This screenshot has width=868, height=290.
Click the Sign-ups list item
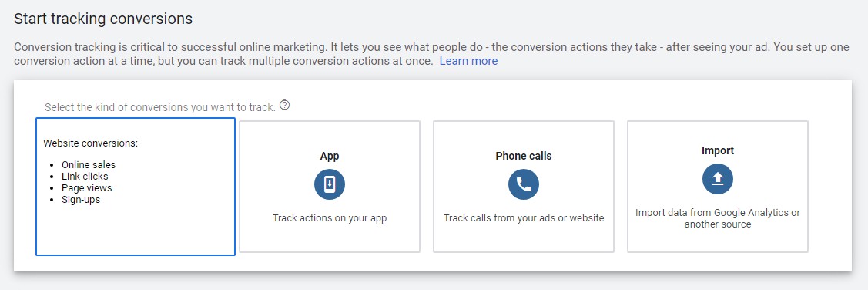[x=81, y=200]
